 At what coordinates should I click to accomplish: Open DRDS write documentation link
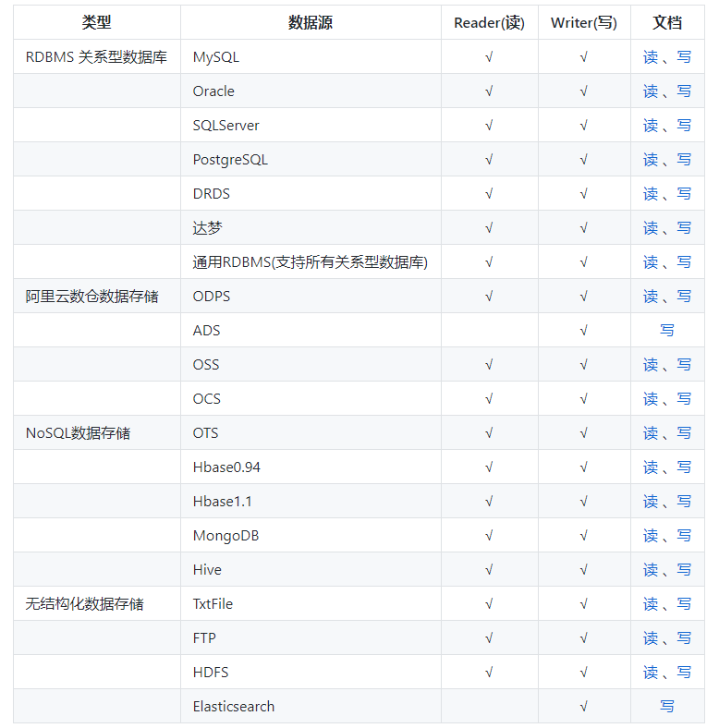pyautogui.click(x=684, y=194)
